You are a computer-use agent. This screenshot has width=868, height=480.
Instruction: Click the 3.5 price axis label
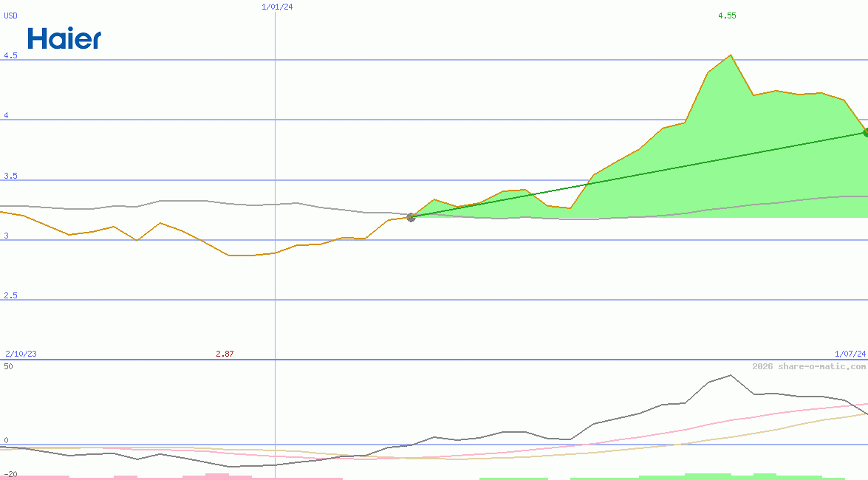pos(10,176)
